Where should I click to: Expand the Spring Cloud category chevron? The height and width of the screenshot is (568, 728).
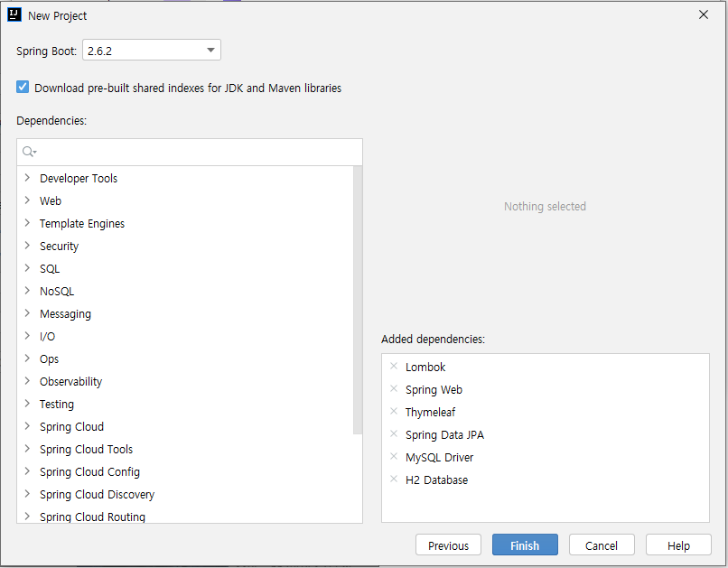[27, 426]
